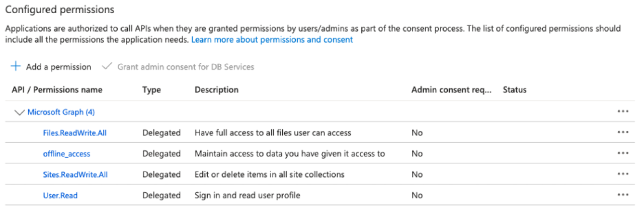The width and height of the screenshot is (644, 221).
Task: Click Delegated type in Sites.ReadWrite.All row
Action: [x=162, y=175]
